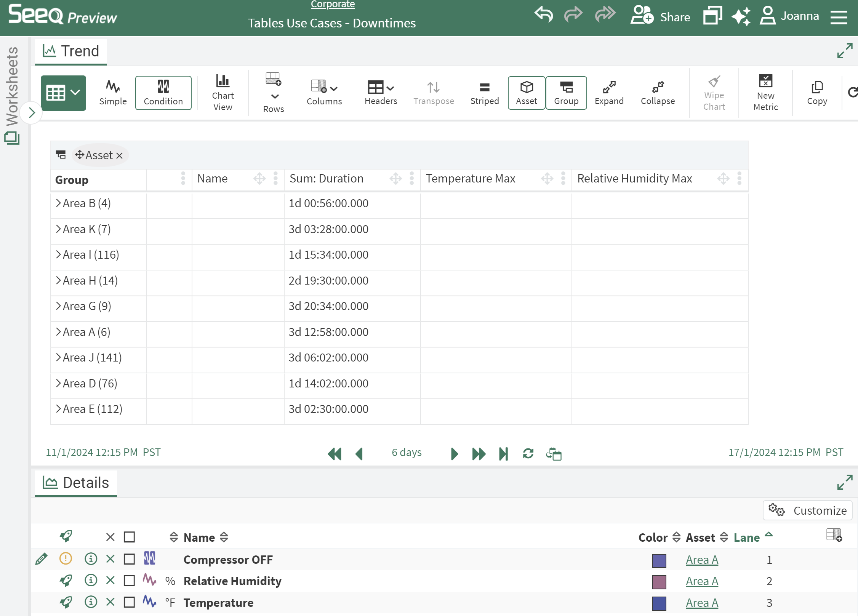Step display range forward a full period

click(x=479, y=453)
